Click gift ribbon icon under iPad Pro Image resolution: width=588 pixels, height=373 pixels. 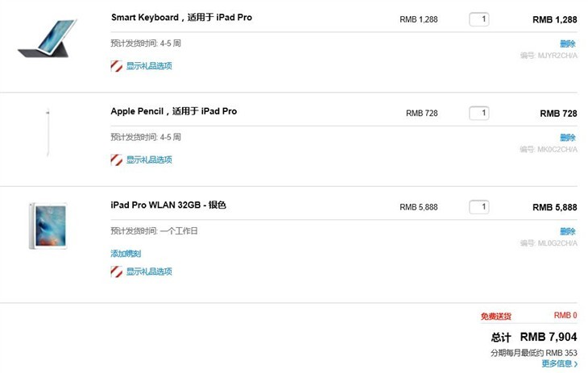[116, 271]
